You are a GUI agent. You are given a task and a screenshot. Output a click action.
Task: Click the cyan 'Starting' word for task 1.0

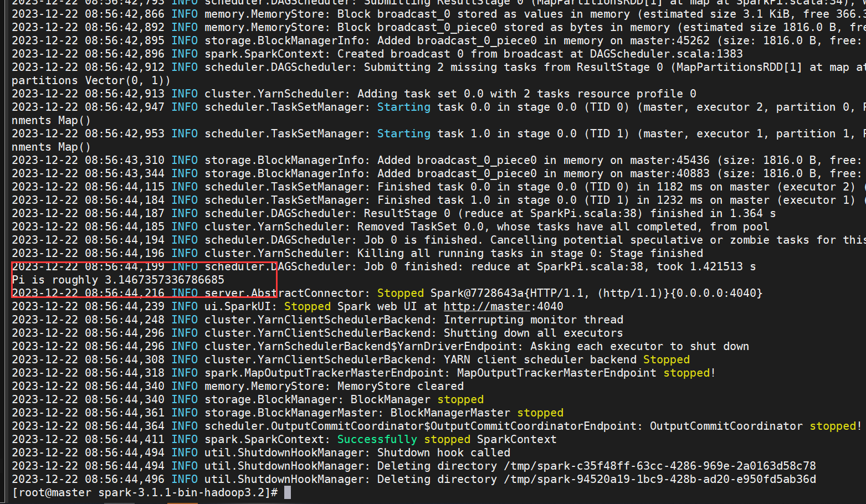[403, 133]
